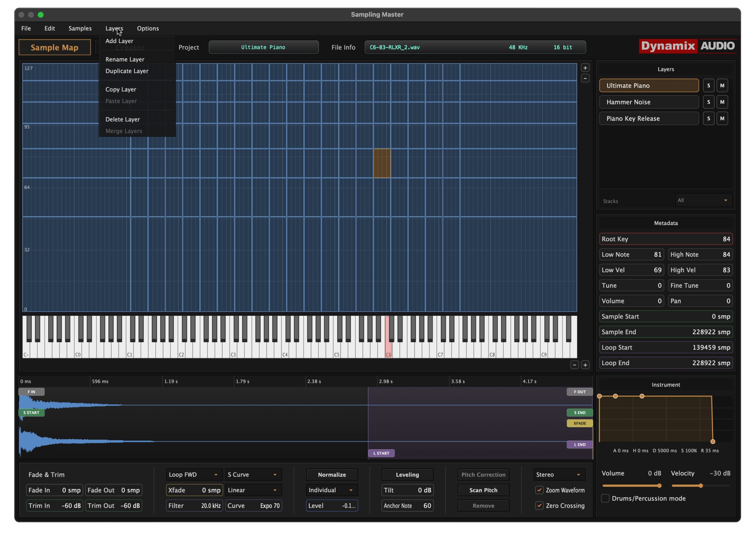Click the keyboard zoom-out minus button
This screenshot has width=756, height=536.
[x=574, y=365]
